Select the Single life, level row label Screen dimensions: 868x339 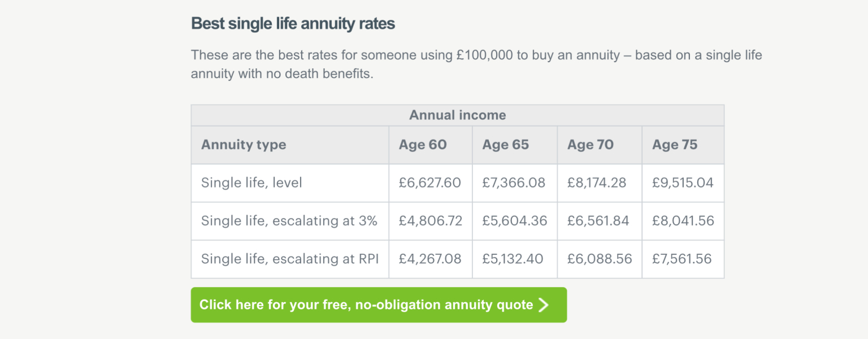pyautogui.click(x=251, y=183)
